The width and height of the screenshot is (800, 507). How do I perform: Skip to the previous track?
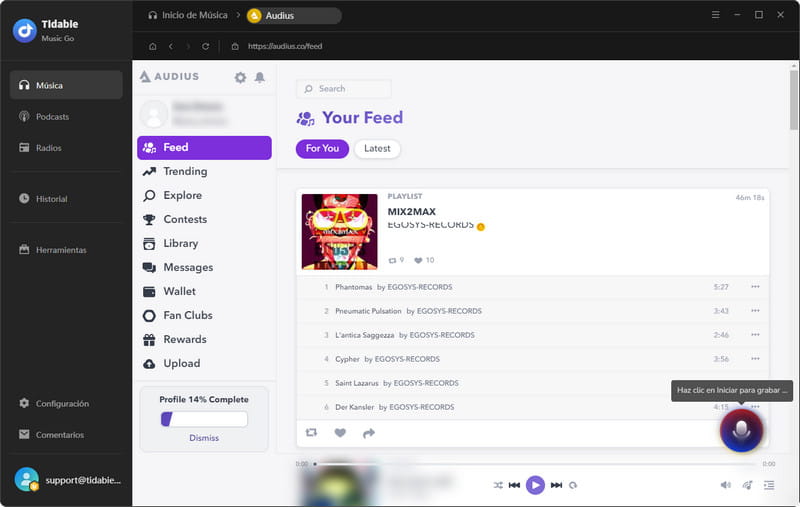tap(514, 485)
